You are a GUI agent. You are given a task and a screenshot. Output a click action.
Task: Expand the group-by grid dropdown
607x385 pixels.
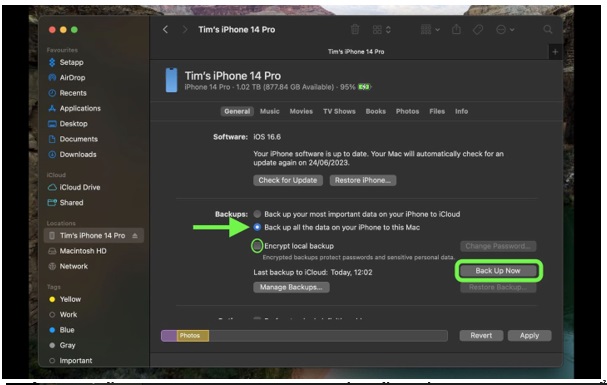pos(430,29)
